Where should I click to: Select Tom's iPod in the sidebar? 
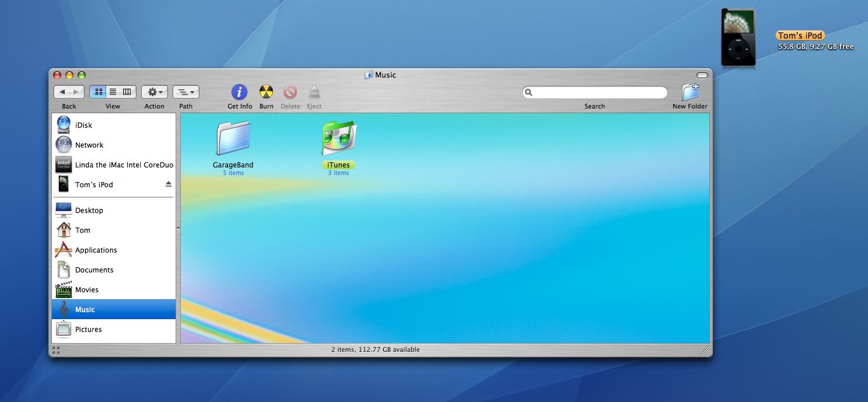point(114,184)
